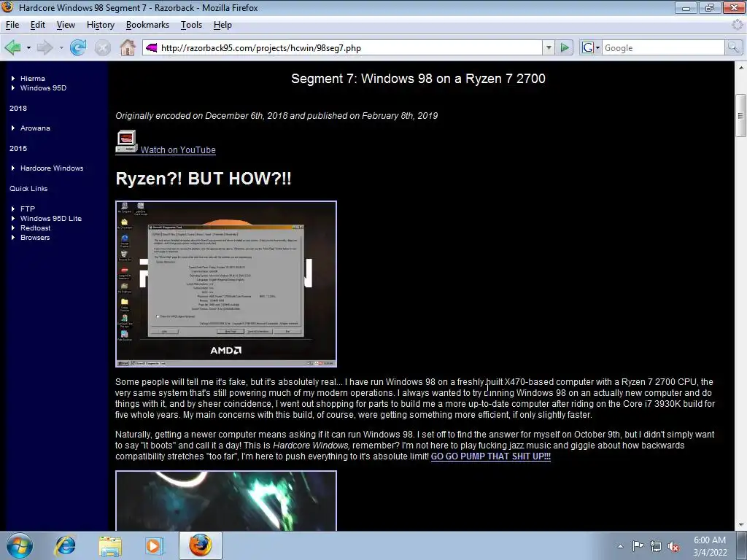Click the Originally encoded date line
Screen dimensions: 747x560
[276, 116]
